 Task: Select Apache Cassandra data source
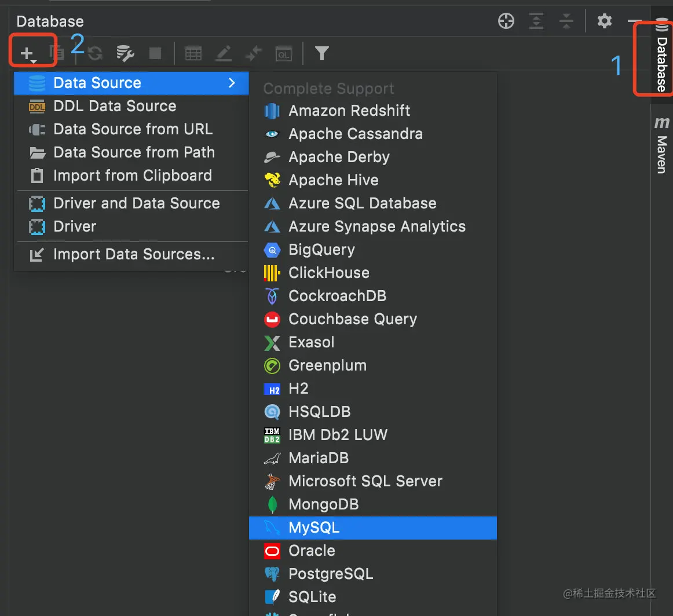(373, 134)
